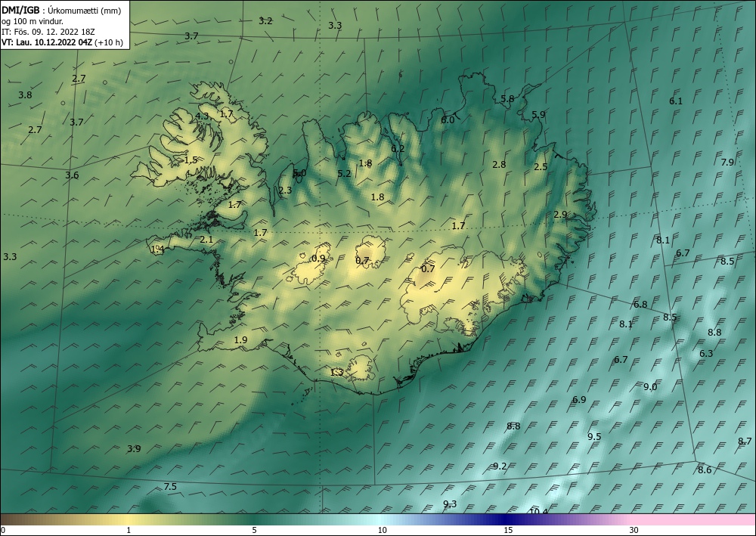The width and height of the screenshot is (756, 536).
Task: Click the '15' tick on the color scale
Action: tap(508, 531)
